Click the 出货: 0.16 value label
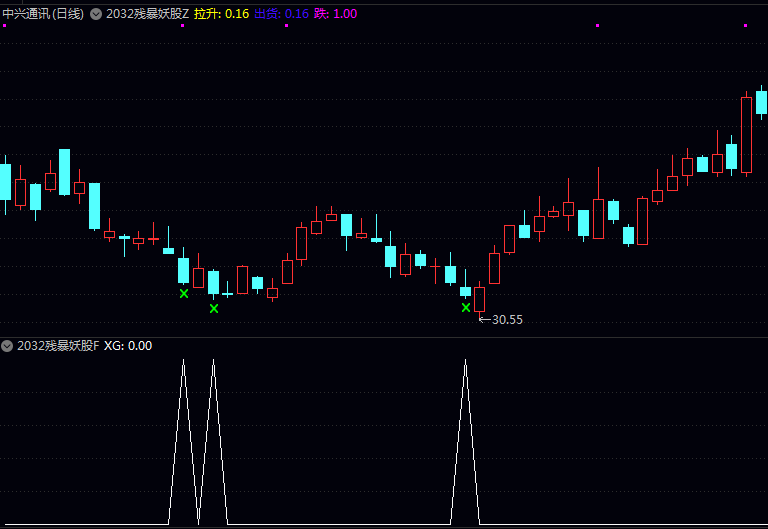This screenshot has width=768, height=529. tap(282, 14)
